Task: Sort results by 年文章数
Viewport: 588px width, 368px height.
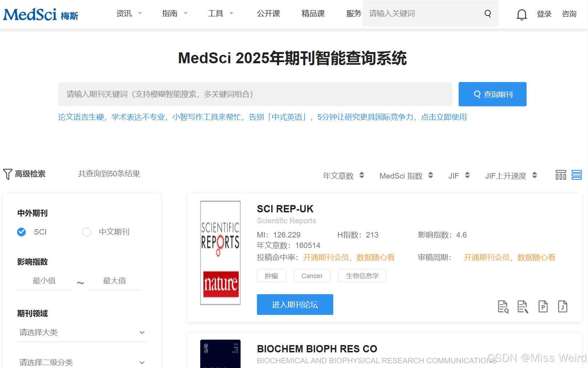Action: pos(343,176)
